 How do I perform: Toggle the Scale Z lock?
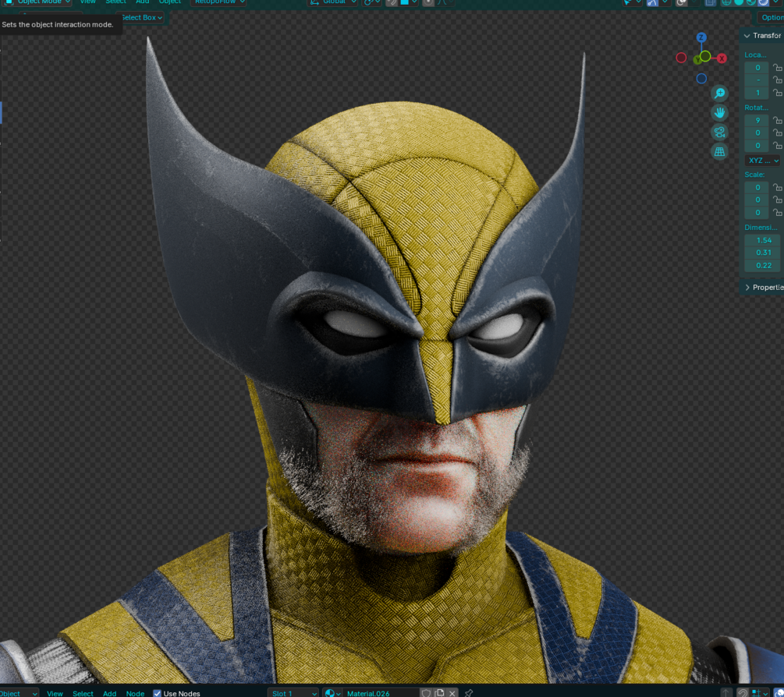[778, 212]
